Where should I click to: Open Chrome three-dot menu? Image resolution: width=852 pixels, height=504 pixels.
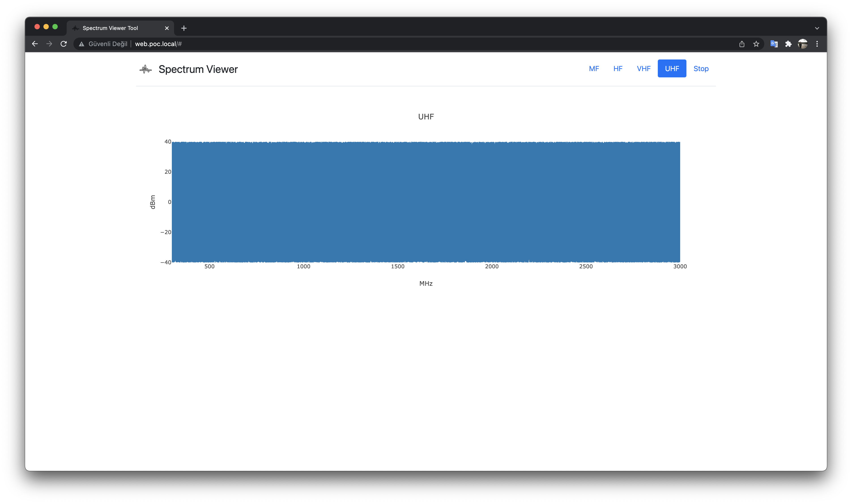pos(817,44)
